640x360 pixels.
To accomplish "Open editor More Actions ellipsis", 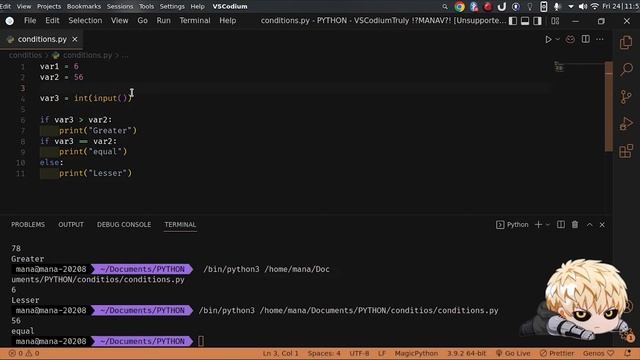I will coord(600,39).
